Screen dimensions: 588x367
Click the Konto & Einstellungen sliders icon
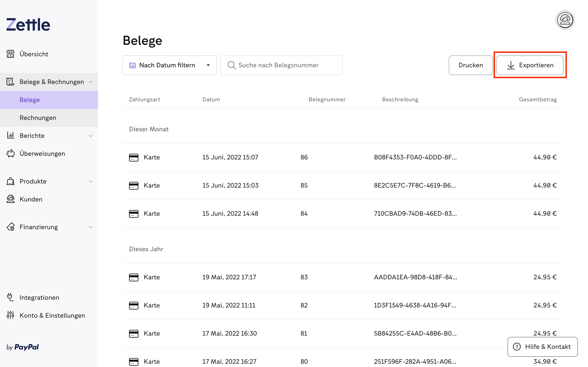coord(10,315)
